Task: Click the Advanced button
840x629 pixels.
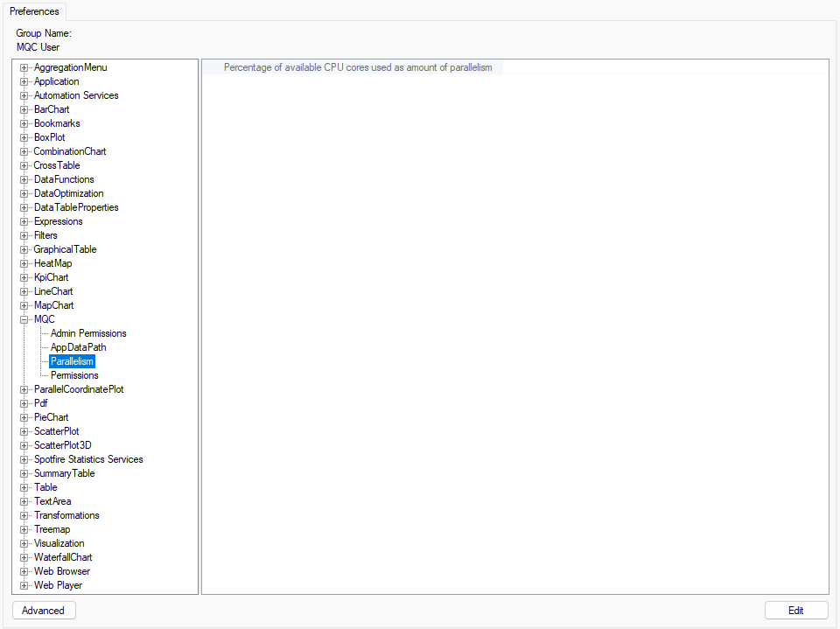Action: coord(43,610)
